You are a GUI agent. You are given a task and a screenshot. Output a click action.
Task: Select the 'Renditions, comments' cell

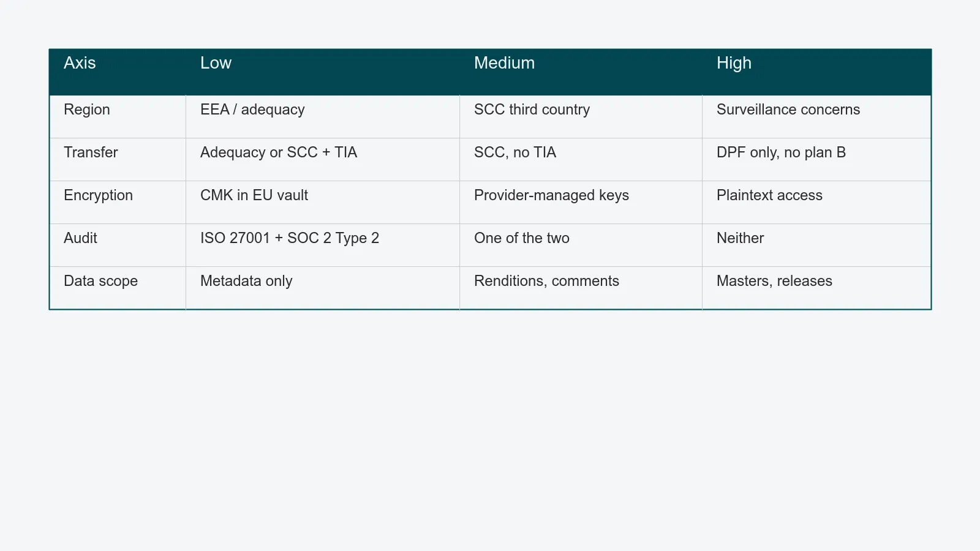click(581, 288)
